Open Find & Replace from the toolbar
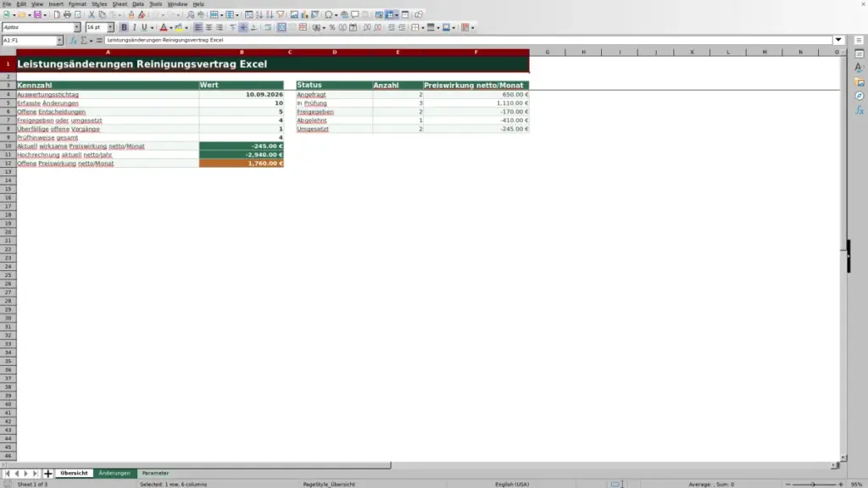 tap(191, 15)
